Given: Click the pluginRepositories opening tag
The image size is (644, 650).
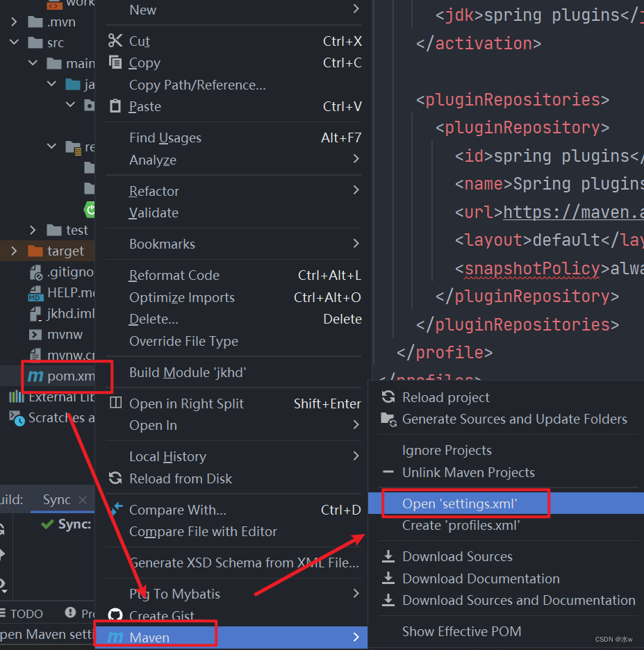Looking at the screenshot, I should point(513,99).
